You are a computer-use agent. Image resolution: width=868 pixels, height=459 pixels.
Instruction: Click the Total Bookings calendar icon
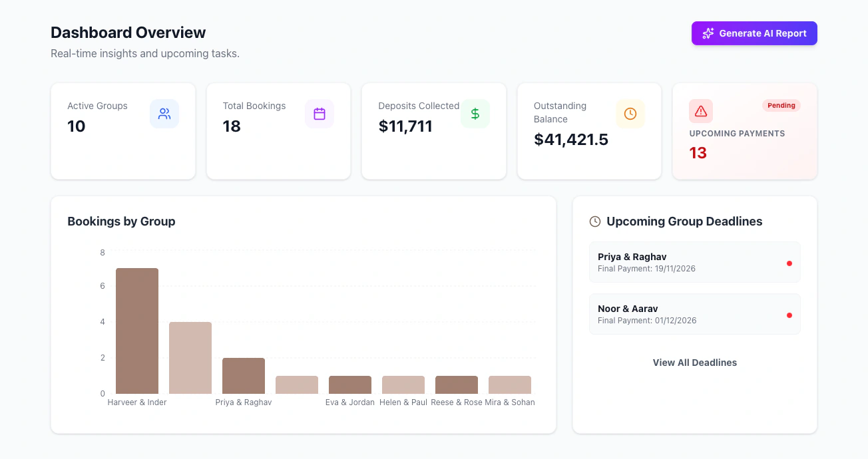(x=320, y=114)
